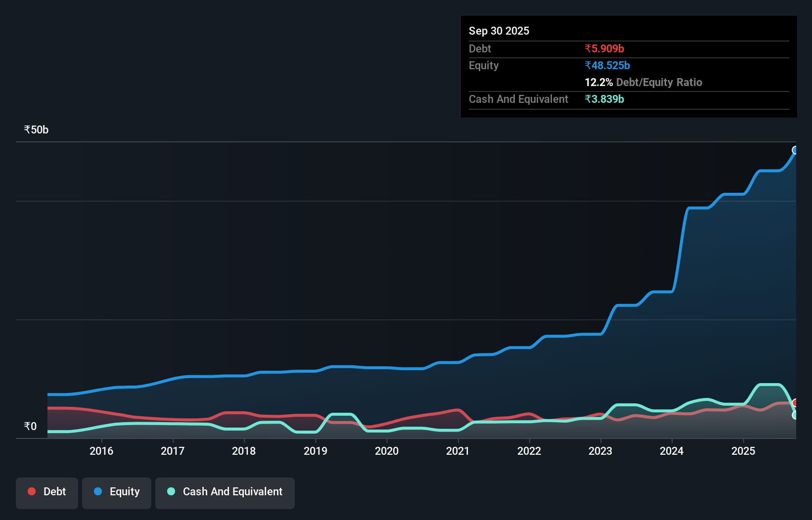Click the red Debt legend dot
The height and width of the screenshot is (520, 812).
[x=32, y=491]
